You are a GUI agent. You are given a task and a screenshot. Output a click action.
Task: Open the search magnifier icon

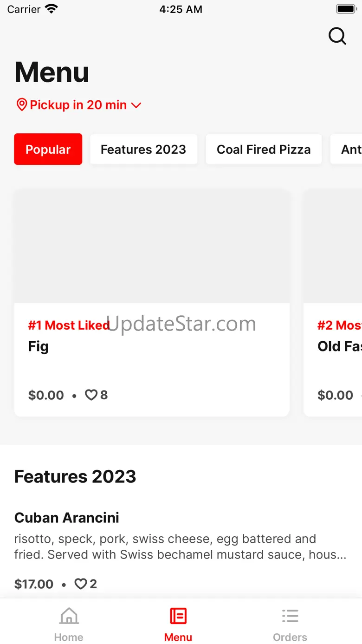(337, 36)
